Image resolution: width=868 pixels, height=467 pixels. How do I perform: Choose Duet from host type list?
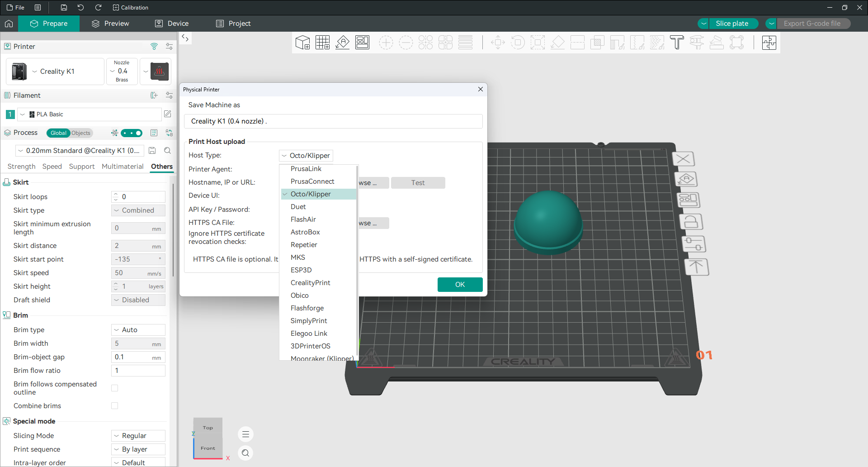pyautogui.click(x=319, y=207)
